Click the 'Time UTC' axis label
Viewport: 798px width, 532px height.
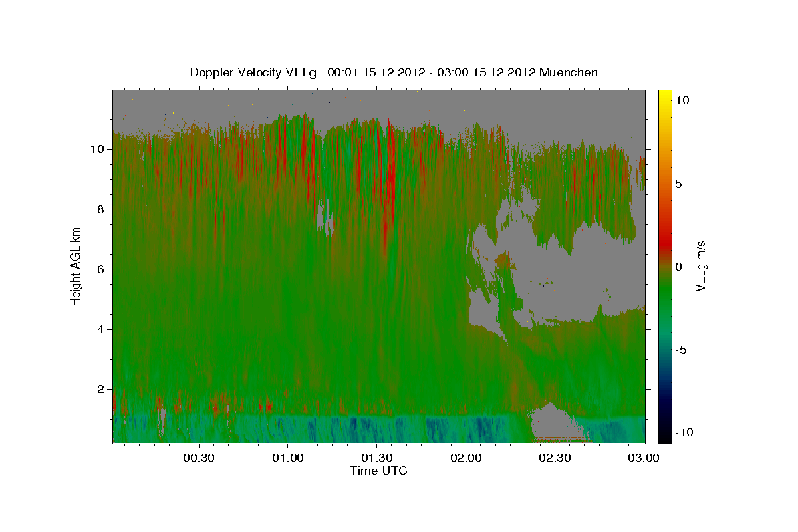pos(378,471)
